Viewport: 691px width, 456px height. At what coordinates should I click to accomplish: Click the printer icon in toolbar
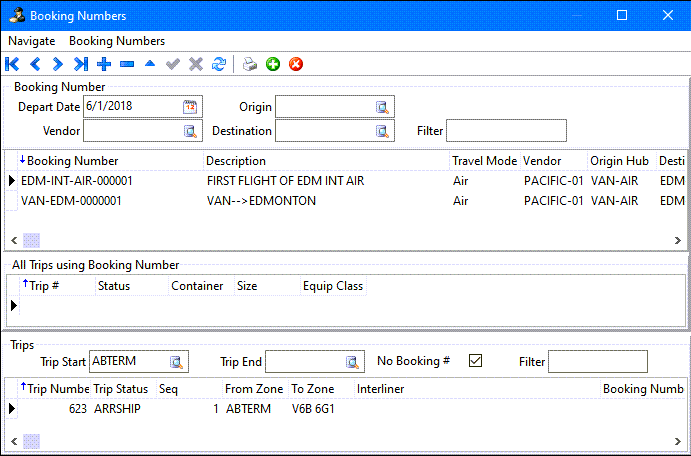coord(250,64)
